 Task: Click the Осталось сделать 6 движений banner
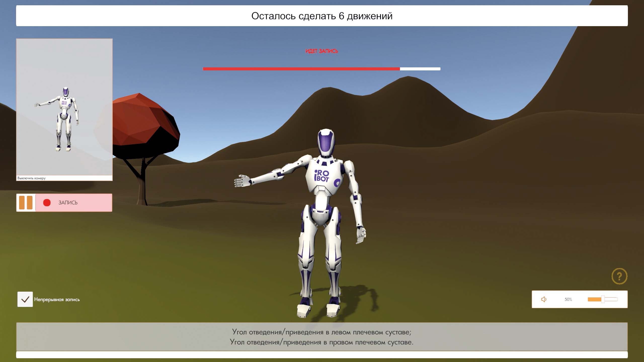[322, 16]
